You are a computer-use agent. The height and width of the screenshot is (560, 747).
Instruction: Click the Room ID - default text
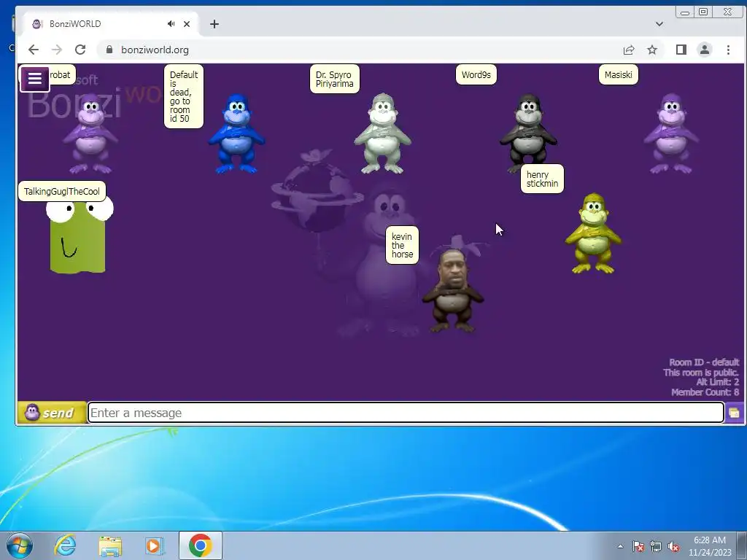tap(704, 362)
